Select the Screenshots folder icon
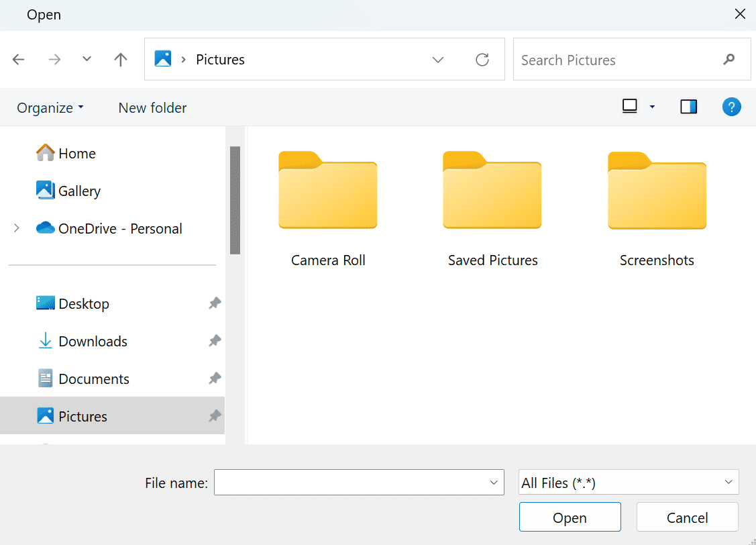756x545 pixels. [657, 191]
